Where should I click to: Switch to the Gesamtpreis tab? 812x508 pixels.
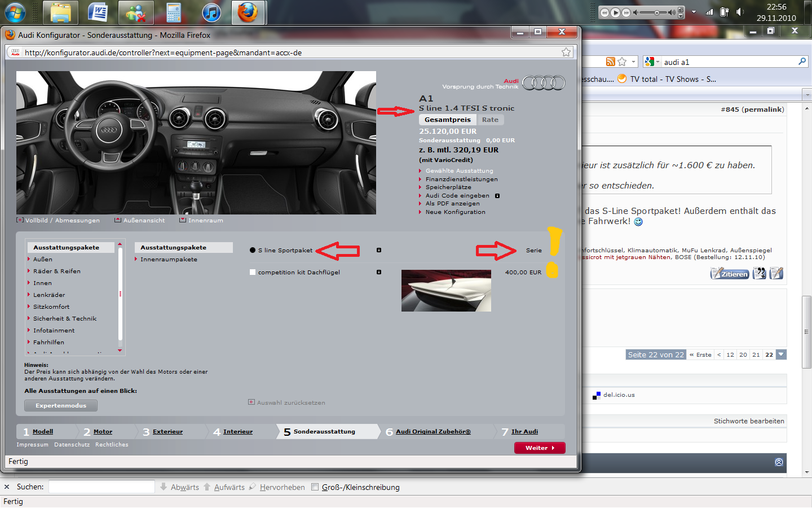448,120
